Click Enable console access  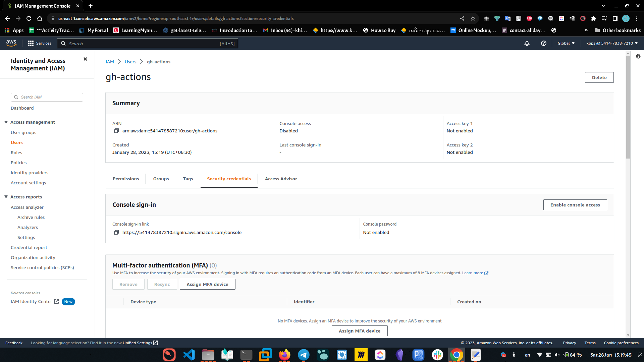click(x=575, y=205)
